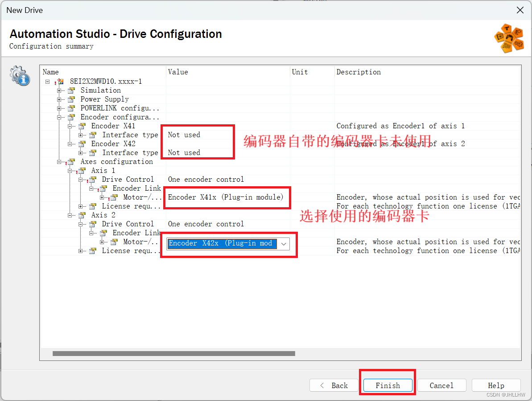Open the Encoder X42x selection dropdown
Image resolution: width=532 pixels, height=401 pixels.
(x=284, y=244)
